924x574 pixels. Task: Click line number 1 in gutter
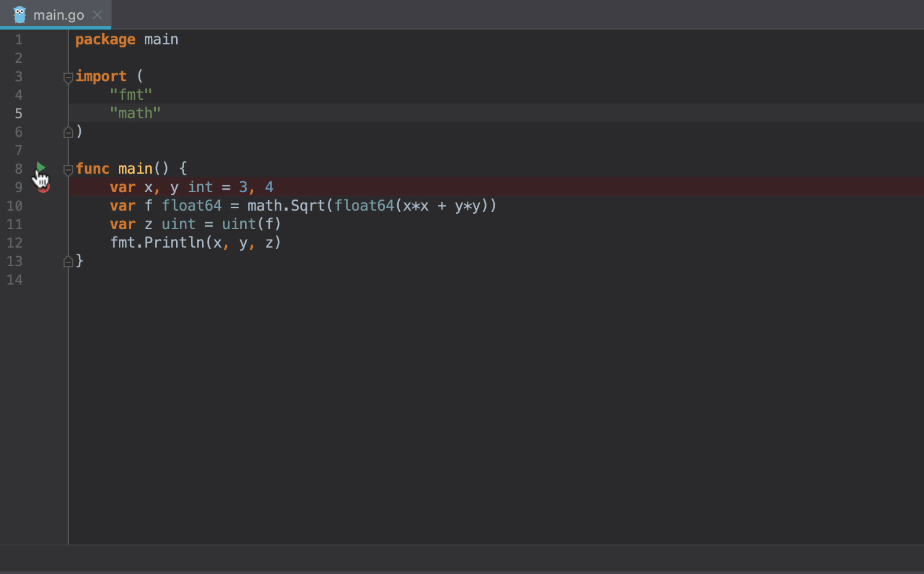coord(18,39)
